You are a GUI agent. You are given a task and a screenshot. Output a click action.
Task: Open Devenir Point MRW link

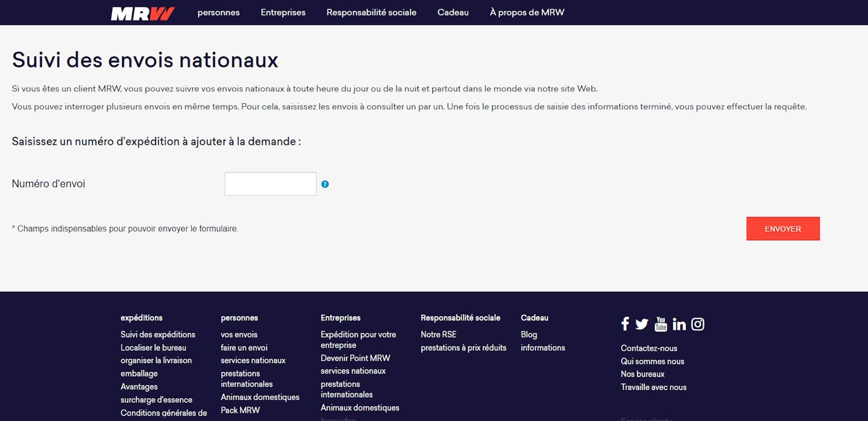click(356, 358)
